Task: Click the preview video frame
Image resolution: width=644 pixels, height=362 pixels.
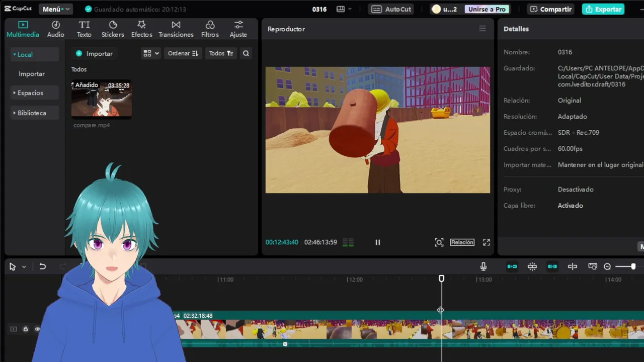Action: click(378, 130)
